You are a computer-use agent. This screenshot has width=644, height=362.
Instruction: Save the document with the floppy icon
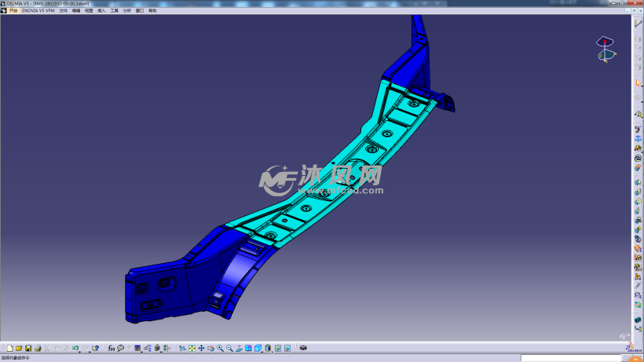(28, 348)
